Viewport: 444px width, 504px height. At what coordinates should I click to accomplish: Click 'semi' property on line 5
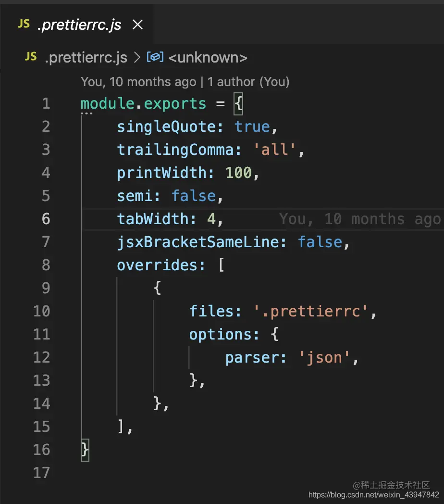click(135, 196)
